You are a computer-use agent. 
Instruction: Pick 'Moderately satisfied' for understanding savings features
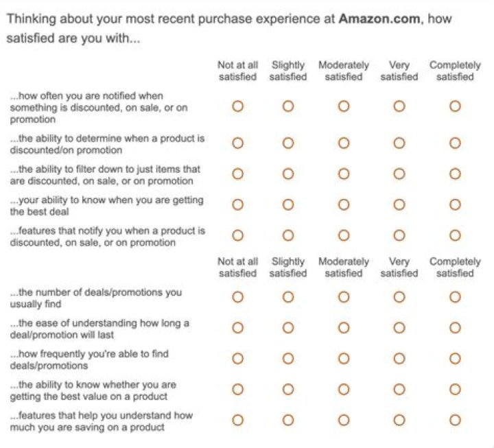coord(343,420)
